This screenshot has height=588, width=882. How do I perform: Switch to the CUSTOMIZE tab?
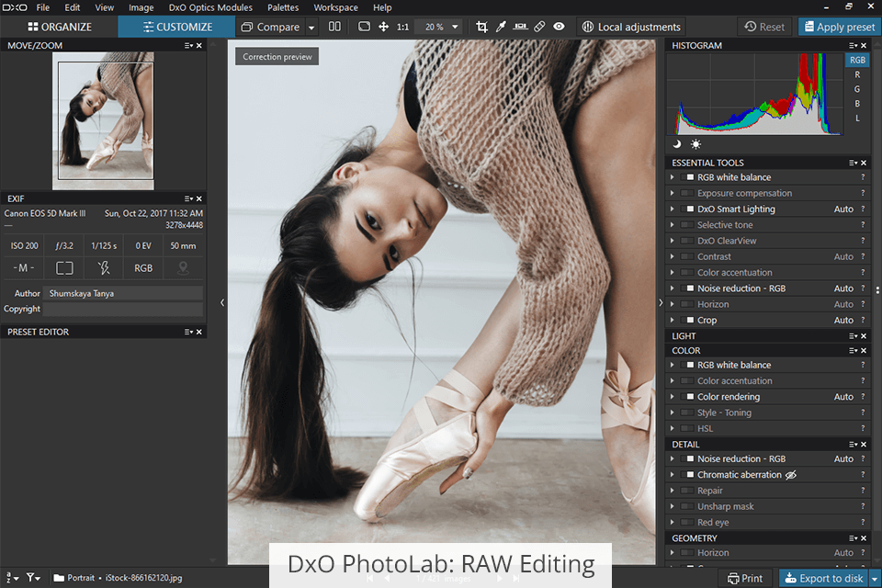176,27
